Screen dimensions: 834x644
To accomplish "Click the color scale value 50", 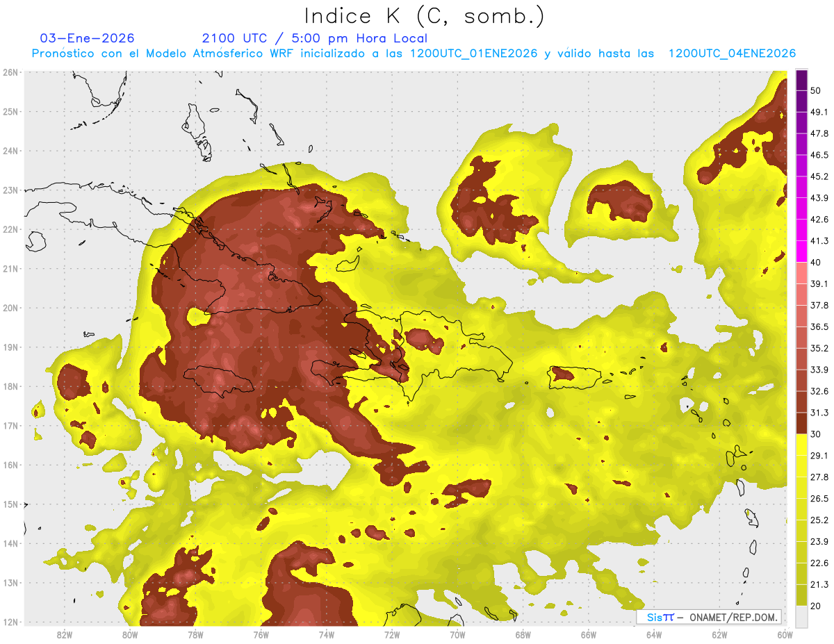I will click(x=816, y=90).
